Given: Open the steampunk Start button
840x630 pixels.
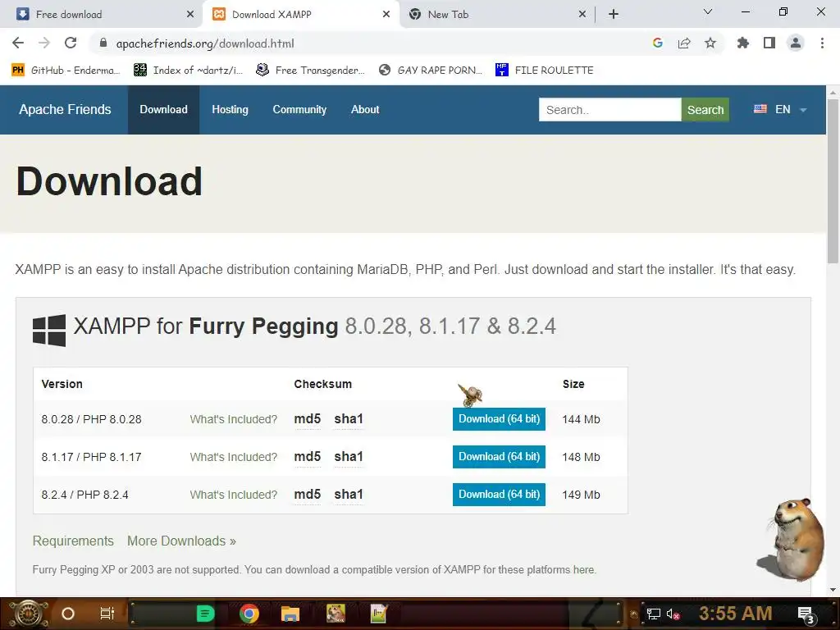Looking at the screenshot, I should (28, 614).
